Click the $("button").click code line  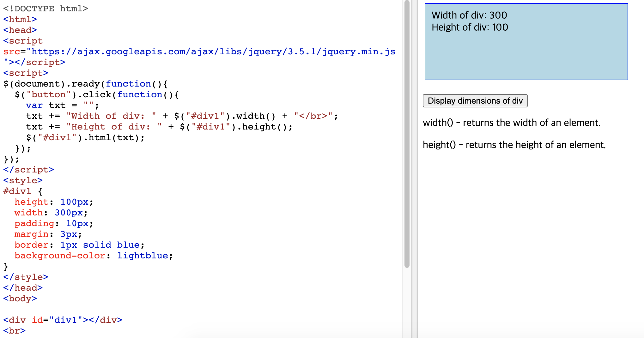coord(97,94)
